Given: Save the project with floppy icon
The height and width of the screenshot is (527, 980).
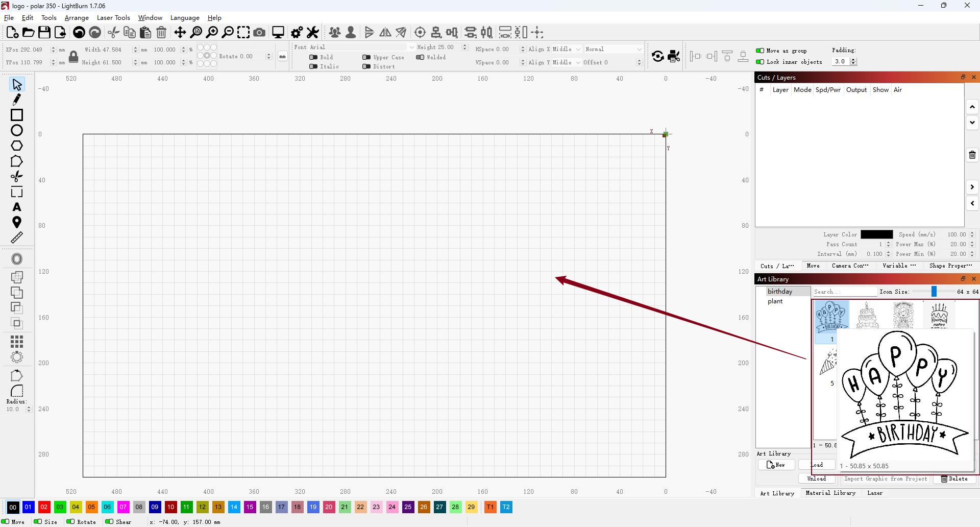Looking at the screenshot, I should click(x=44, y=32).
